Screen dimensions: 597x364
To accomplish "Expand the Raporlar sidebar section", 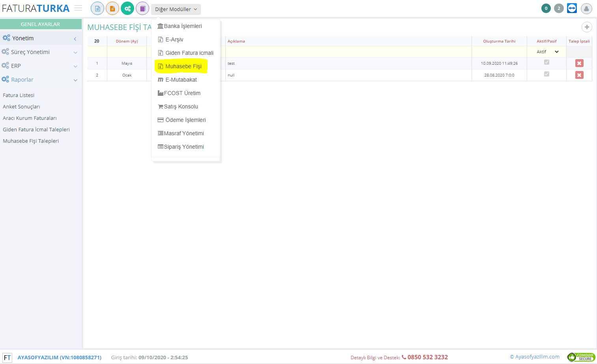I will coord(41,80).
